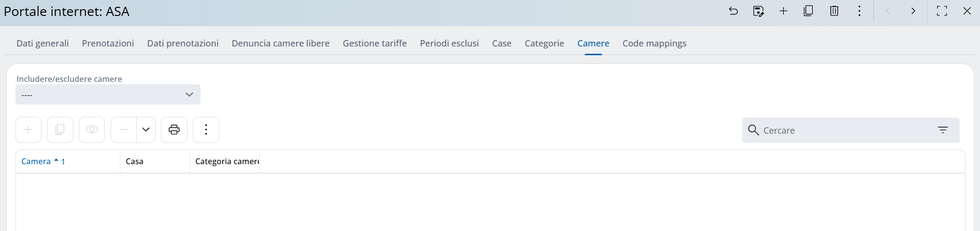Go to the next record arrow
Viewport: 980px width, 231px height.
(x=913, y=11)
